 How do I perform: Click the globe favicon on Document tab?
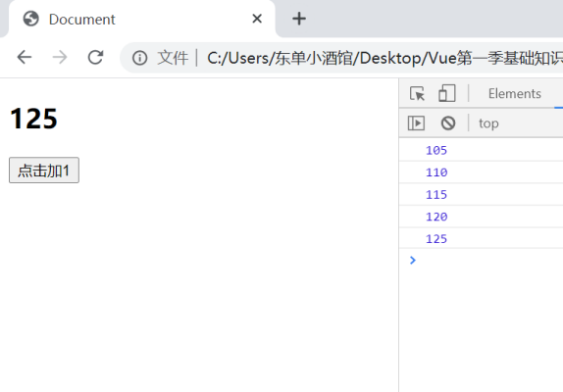pyautogui.click(x=30, y=19)
